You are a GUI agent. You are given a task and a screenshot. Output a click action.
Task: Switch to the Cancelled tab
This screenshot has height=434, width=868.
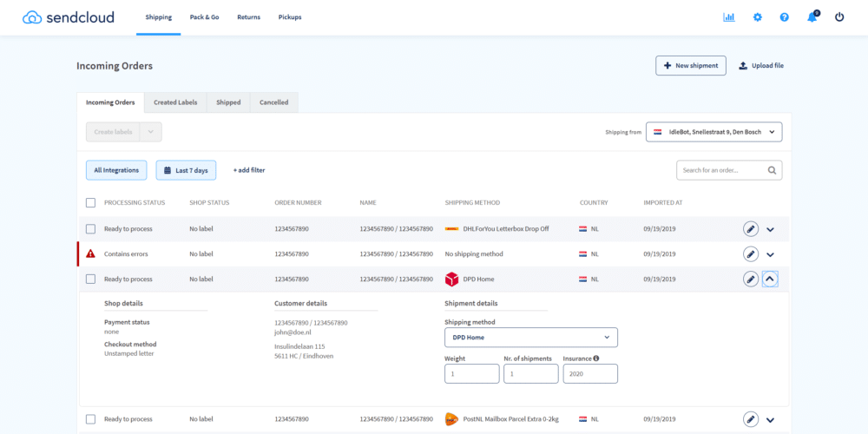click(274, 102)
